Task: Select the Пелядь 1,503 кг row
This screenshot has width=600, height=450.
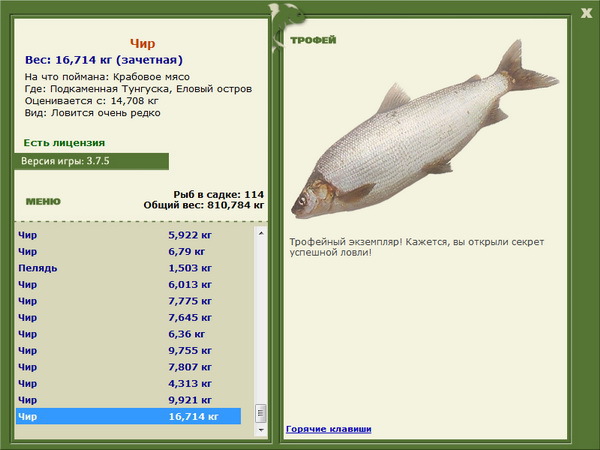Action: point(129,268)
